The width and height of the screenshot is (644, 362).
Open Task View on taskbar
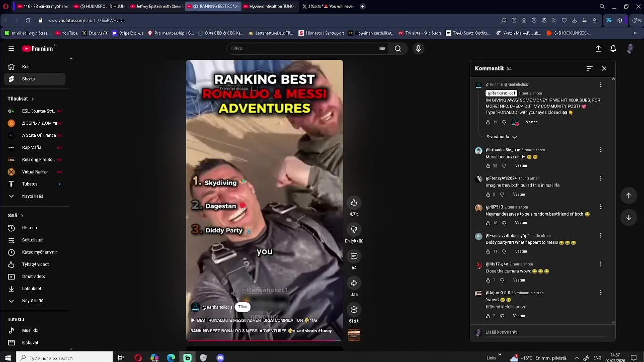point(121,358)
